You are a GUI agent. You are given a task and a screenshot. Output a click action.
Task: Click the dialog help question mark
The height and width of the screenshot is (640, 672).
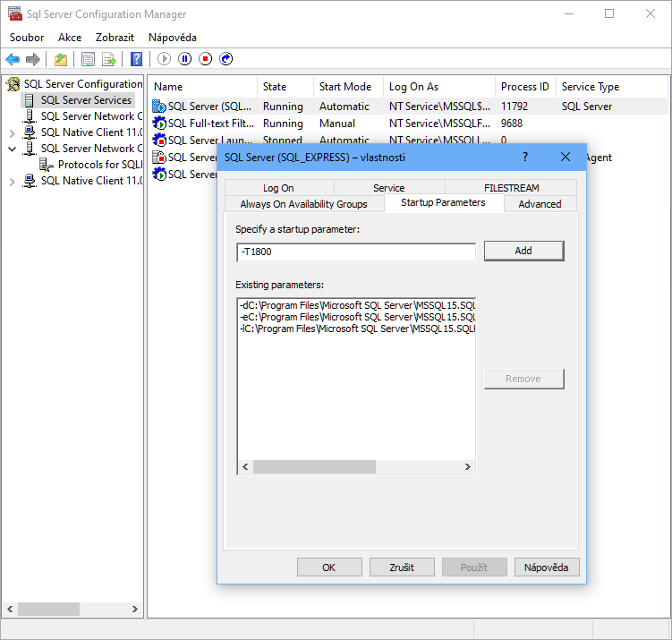[x=525, y=157]
